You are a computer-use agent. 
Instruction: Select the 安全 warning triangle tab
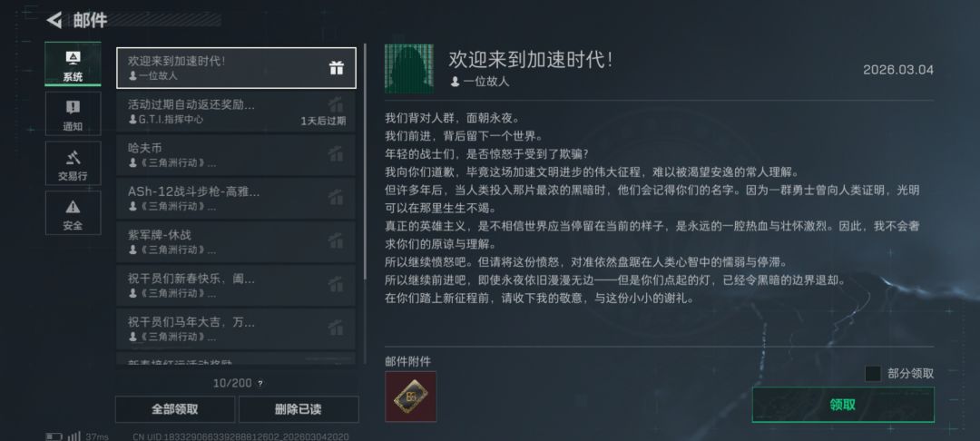(73, 214)
